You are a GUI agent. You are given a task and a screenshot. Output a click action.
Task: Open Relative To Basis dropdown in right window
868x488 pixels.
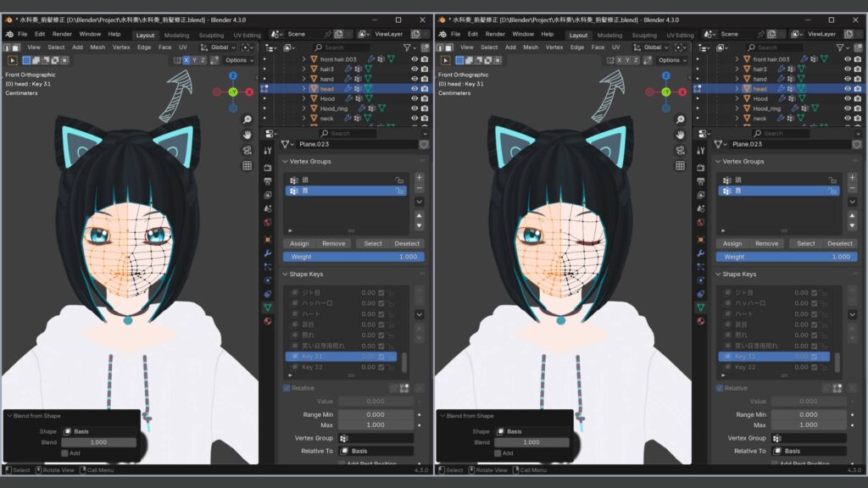click(809, 451)
